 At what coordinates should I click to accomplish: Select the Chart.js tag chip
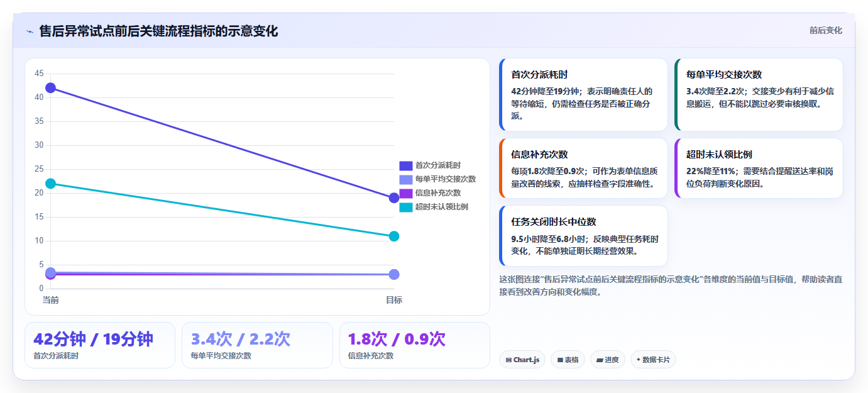(x=522, y=360)
